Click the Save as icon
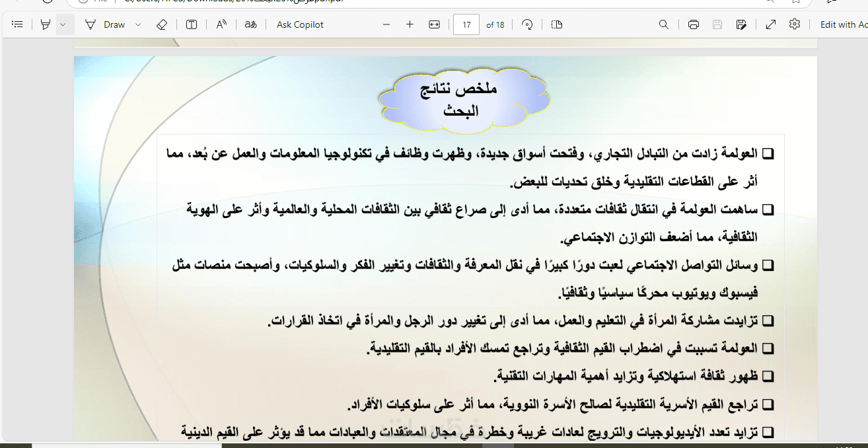Viewport: 868px width, 448px height. [x=741, y=24]
